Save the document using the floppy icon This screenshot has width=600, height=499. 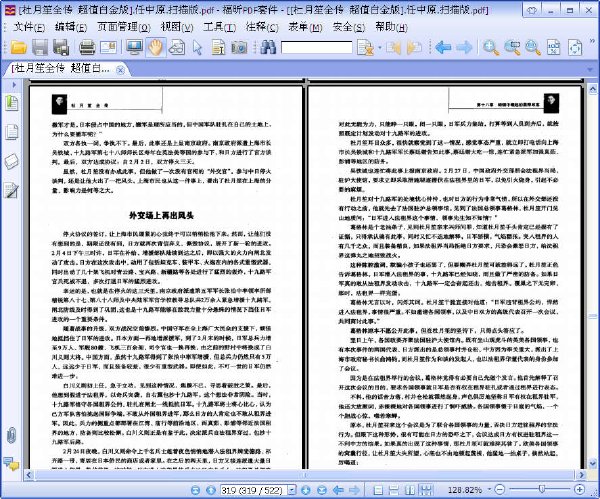[x=40, y=47]
